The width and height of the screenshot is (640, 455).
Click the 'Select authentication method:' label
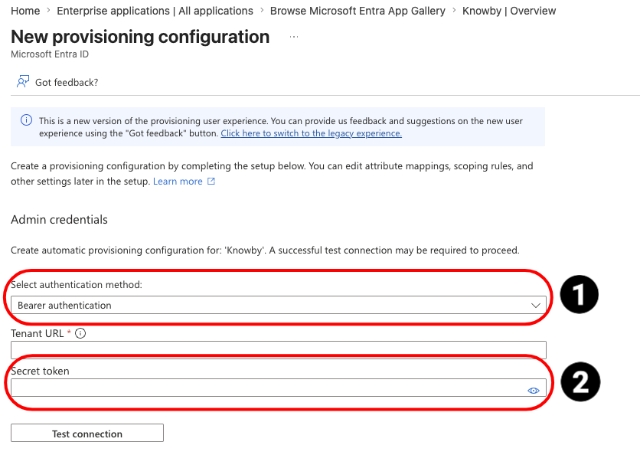[76, 284]
